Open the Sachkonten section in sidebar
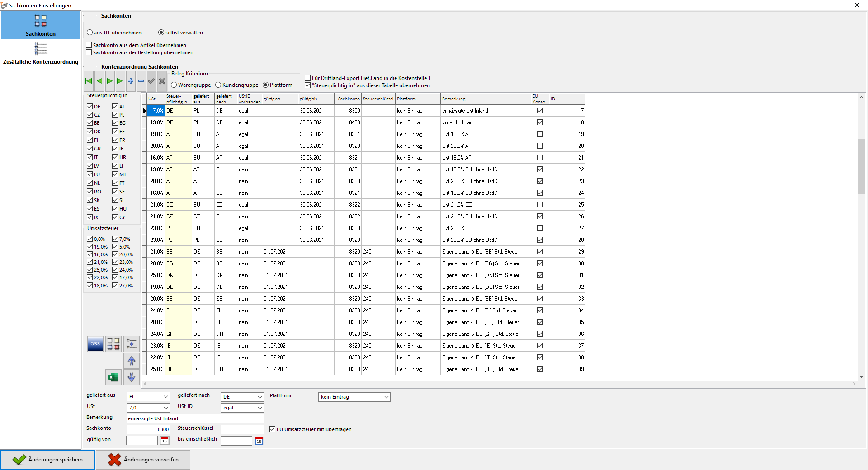The width and height of the screenshot is (868, 470). [40, 25]
